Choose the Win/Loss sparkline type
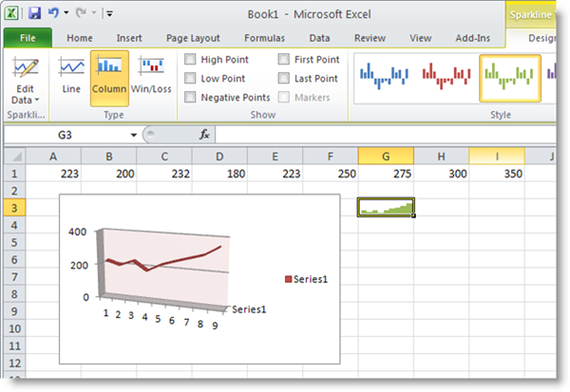 (152, 76)
